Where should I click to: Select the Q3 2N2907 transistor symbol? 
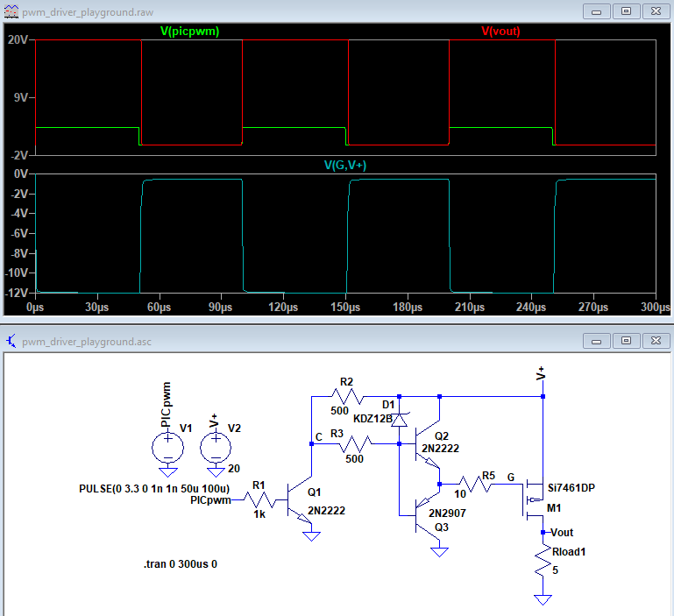tap(427, 515)
